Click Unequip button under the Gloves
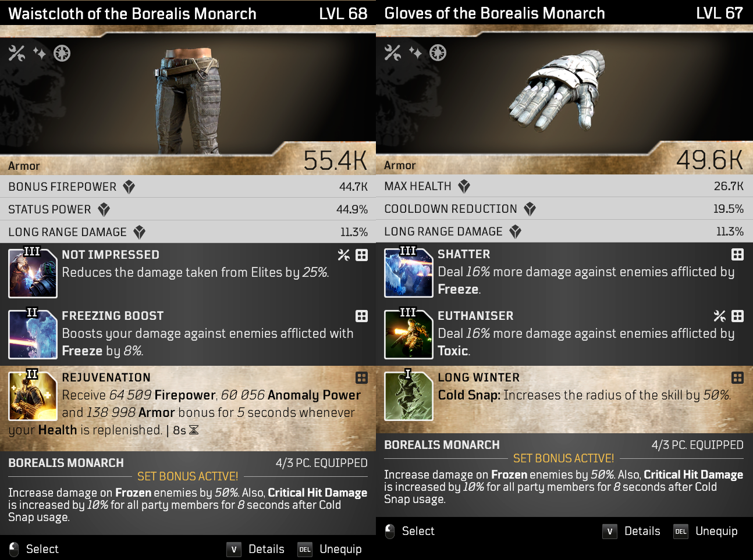Screen dimensions: 753x560 coord(706,531)
